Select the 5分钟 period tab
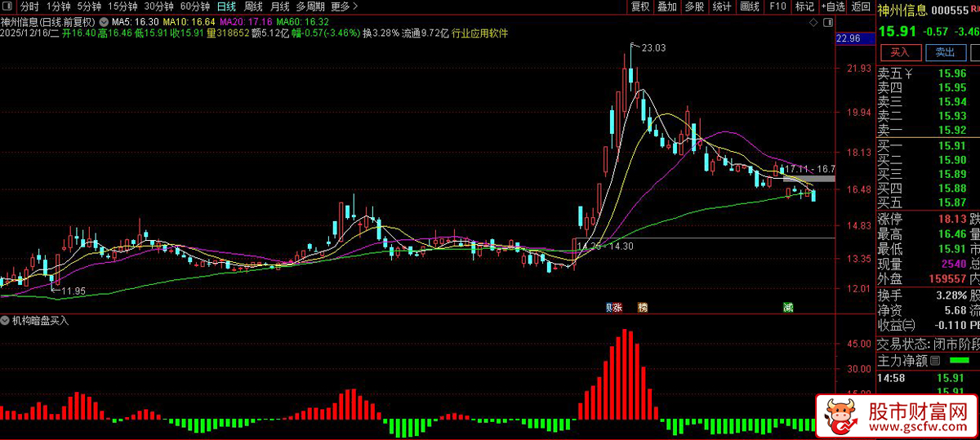980x440 pixels. pos(89,7)
